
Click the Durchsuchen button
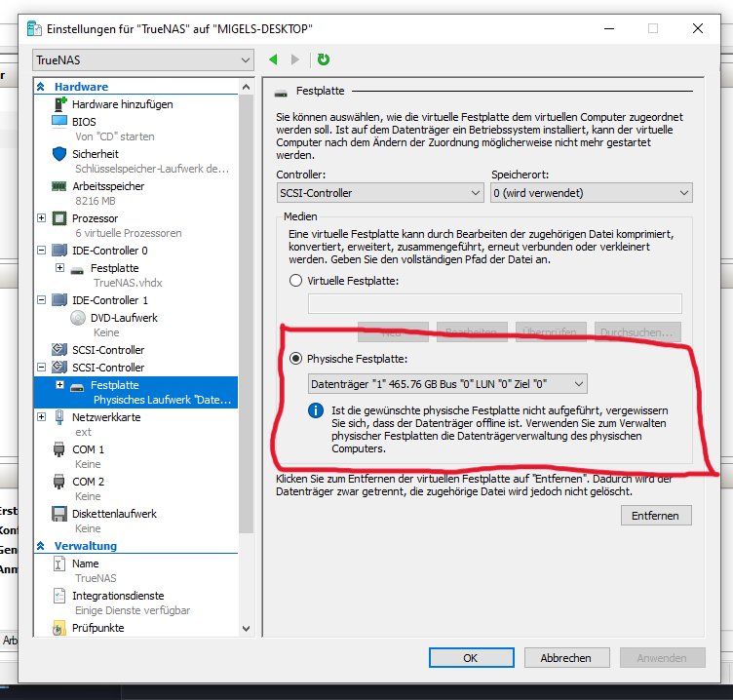[x=637, y=332]
